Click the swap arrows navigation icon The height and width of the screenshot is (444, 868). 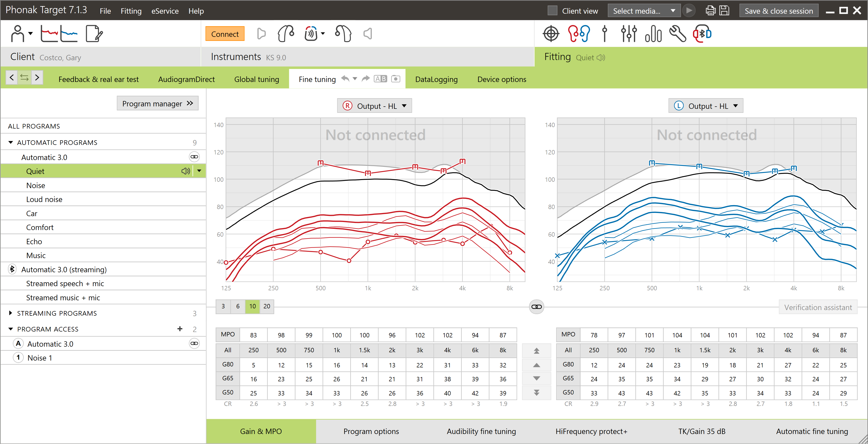24,78
